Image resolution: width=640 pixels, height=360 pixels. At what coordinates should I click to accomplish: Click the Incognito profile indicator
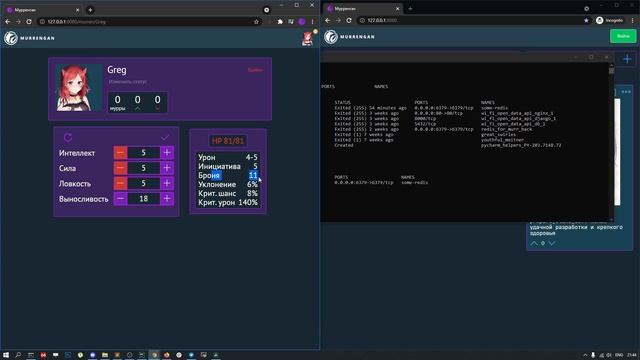(x=609, y=20)
